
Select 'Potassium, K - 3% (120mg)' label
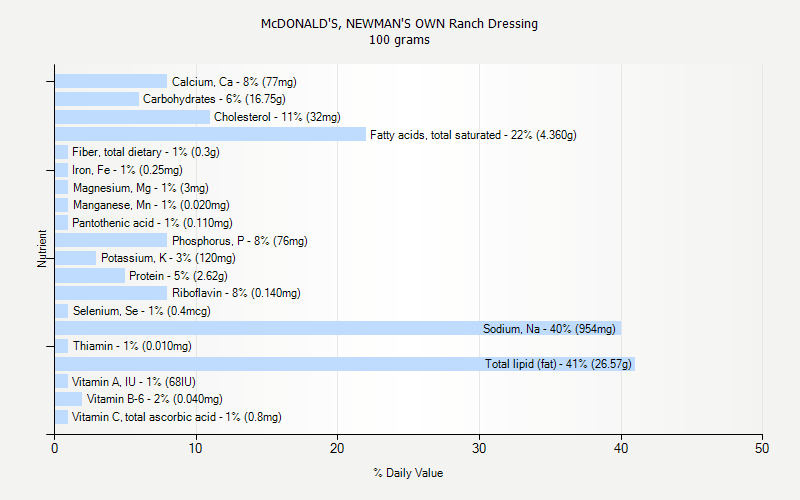click(x=168, y=258)
